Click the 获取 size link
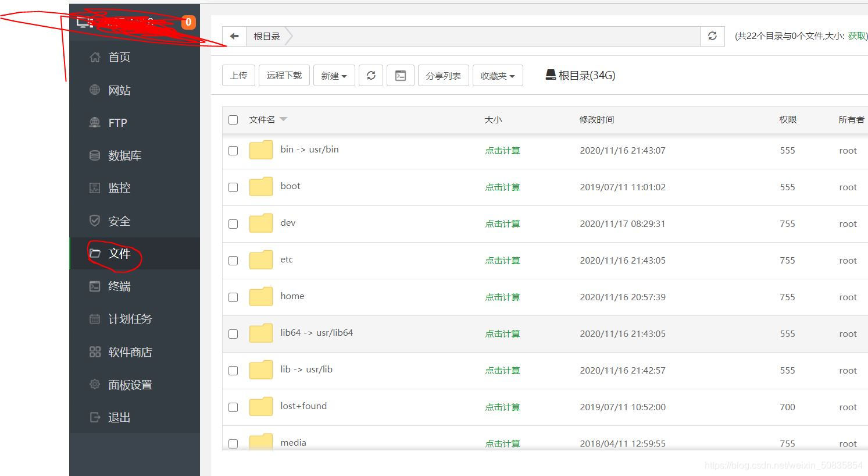Image resolution: width=868 pixels, height=476 pixels. tap(857, 36)
